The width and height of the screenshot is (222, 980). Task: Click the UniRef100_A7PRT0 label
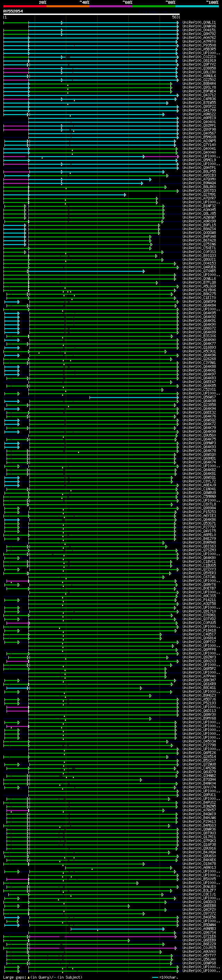(199, 41)
